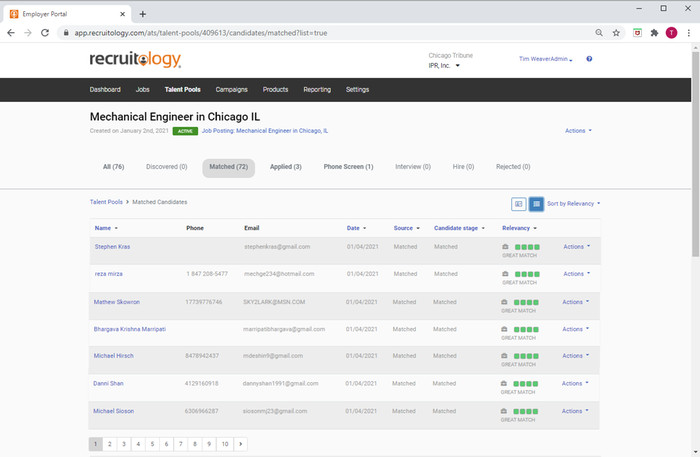
Task: Open Tim Weaver Admin user menu
Action: tap(546, 59)
